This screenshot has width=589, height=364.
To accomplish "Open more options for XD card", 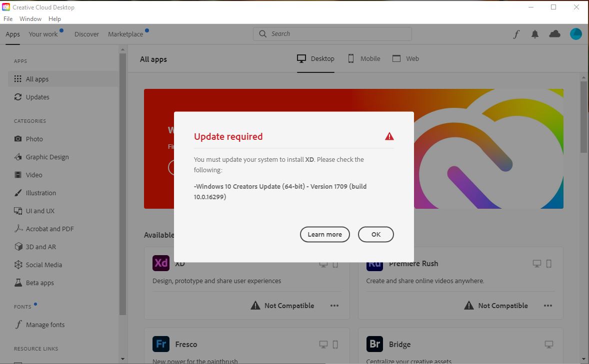I will coord(334,306).
